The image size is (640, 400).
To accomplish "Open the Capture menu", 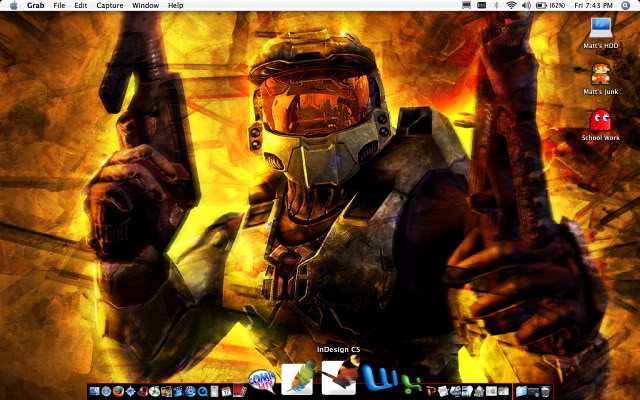I will [x=110, y=5].
